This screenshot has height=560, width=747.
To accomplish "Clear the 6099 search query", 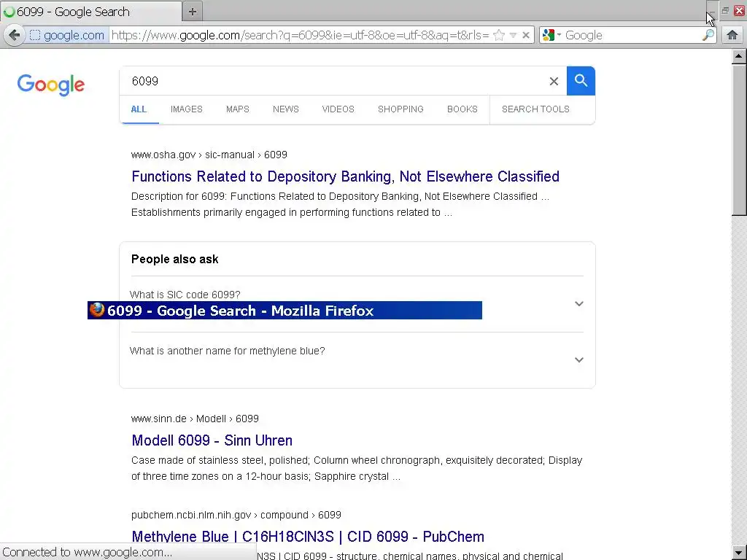I will pos(554,82).
